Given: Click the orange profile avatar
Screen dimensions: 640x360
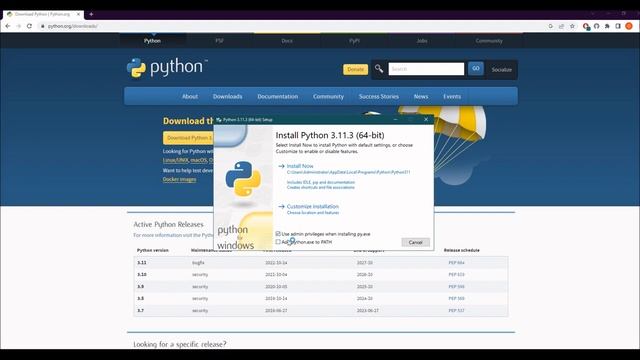Looking at the screenshot, I should coord(629,26).
